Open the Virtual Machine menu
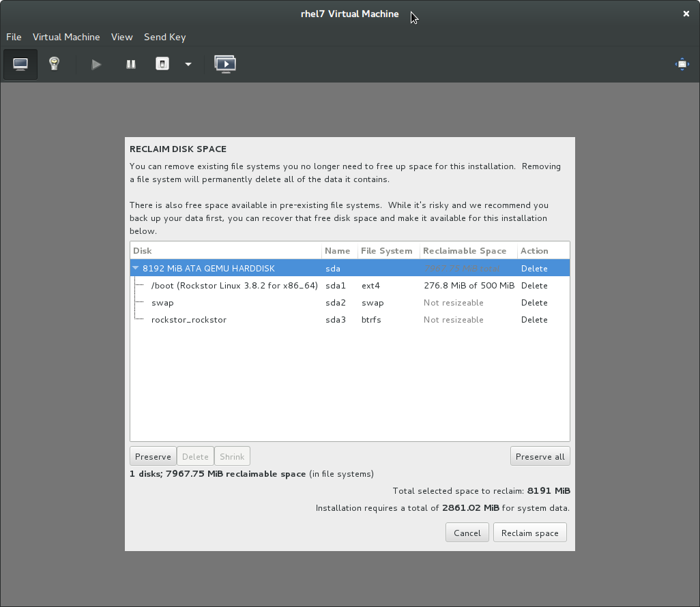Image resolution: width=700 pixels, height=607 pixels. click(66, 37)
